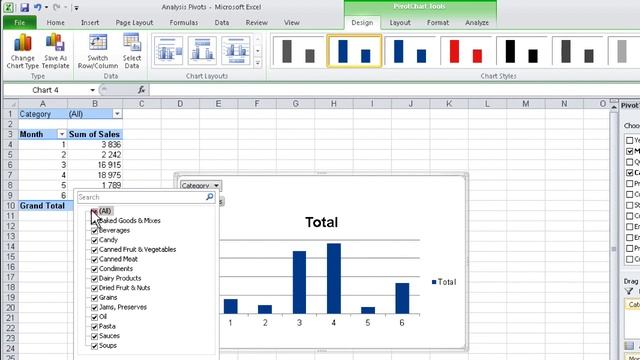Open the Analyze tab
This screenshot has height=360, width=640.
(477, 23)
